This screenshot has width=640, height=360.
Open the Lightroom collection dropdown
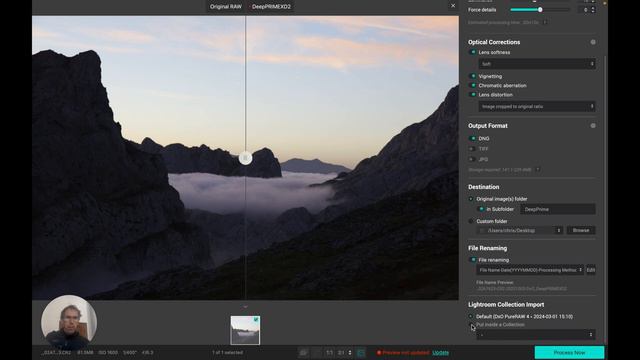point(535,335)
